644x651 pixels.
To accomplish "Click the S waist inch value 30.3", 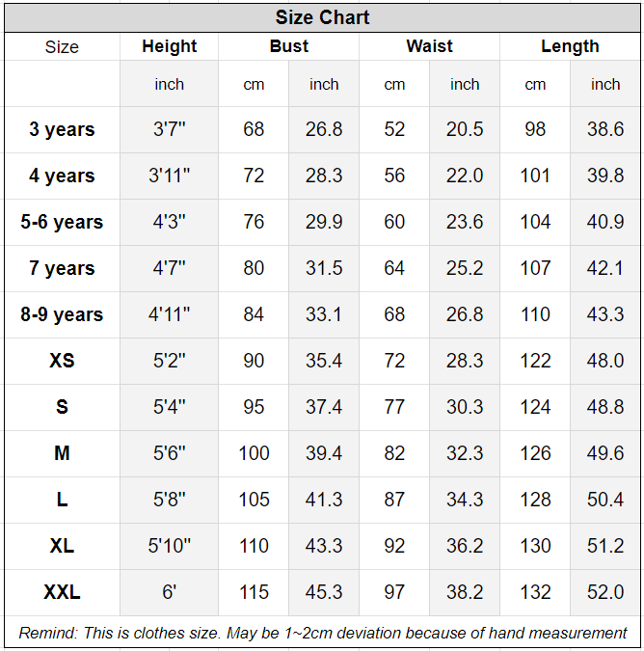I will 465,407.
